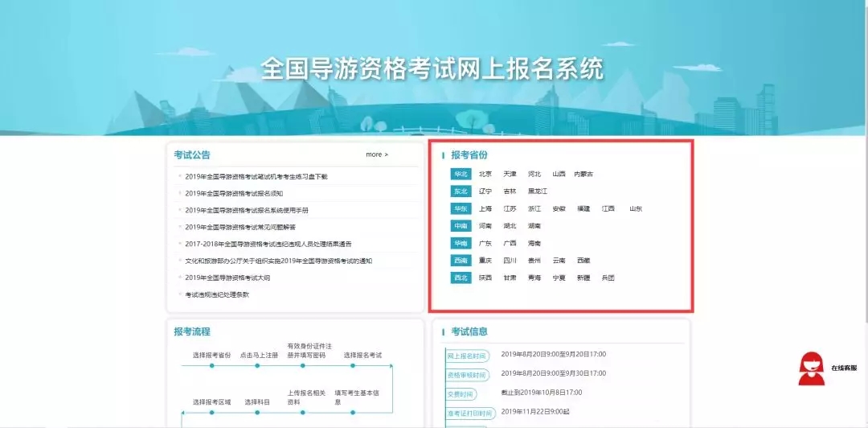Choose 江苏 as exam province

tap(510, 209)
